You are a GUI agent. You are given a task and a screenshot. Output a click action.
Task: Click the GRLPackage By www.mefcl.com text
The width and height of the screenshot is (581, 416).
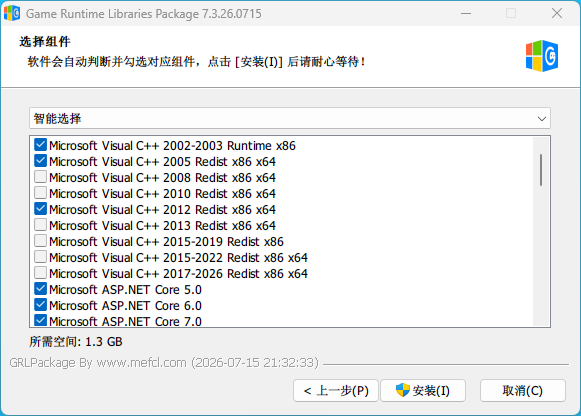pyautogui.click(x=164, y=362)
